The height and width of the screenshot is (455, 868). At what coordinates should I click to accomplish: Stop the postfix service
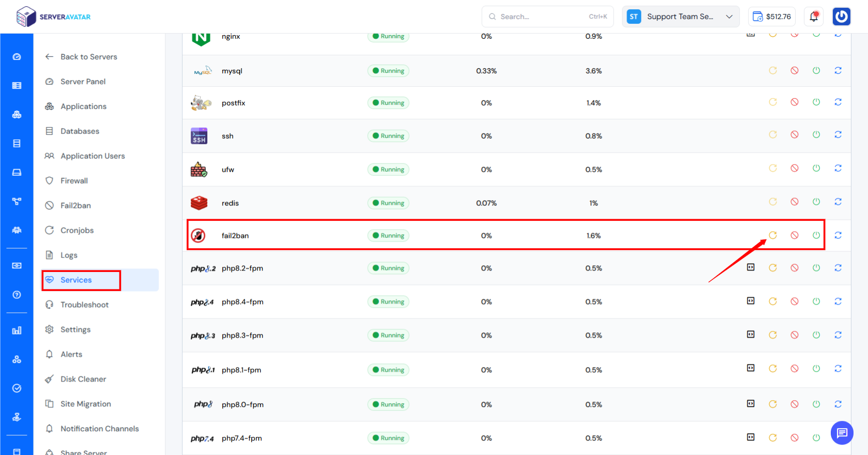tap(795, 102)
